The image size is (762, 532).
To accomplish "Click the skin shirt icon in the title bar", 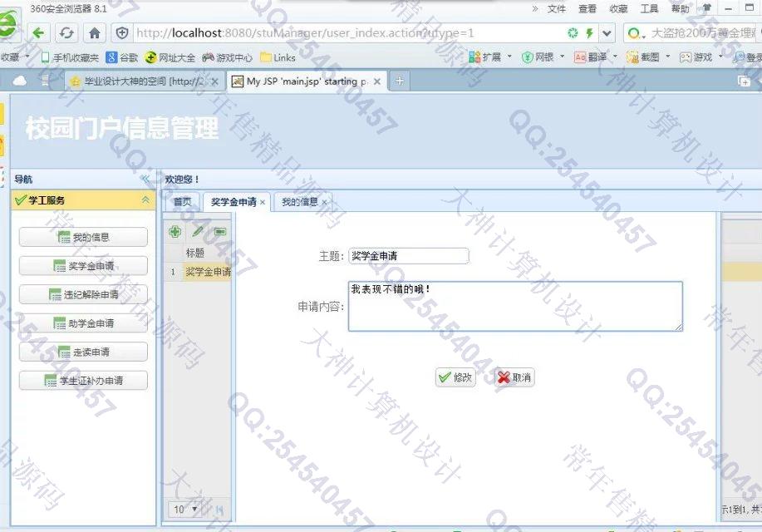I will click(x=706, y=7).
